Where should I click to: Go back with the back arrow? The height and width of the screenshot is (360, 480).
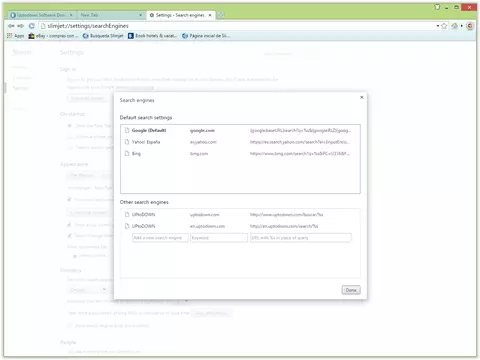[11, 26]
